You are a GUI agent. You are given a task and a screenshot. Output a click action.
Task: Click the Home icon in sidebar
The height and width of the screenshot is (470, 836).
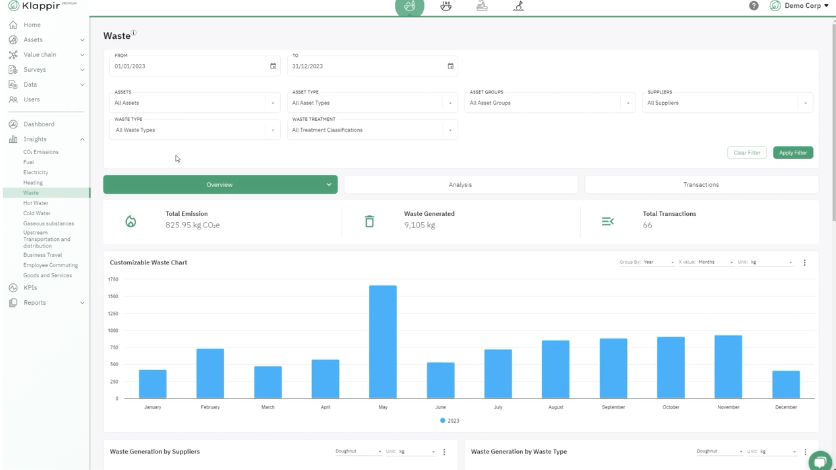[x=13, y=24]
